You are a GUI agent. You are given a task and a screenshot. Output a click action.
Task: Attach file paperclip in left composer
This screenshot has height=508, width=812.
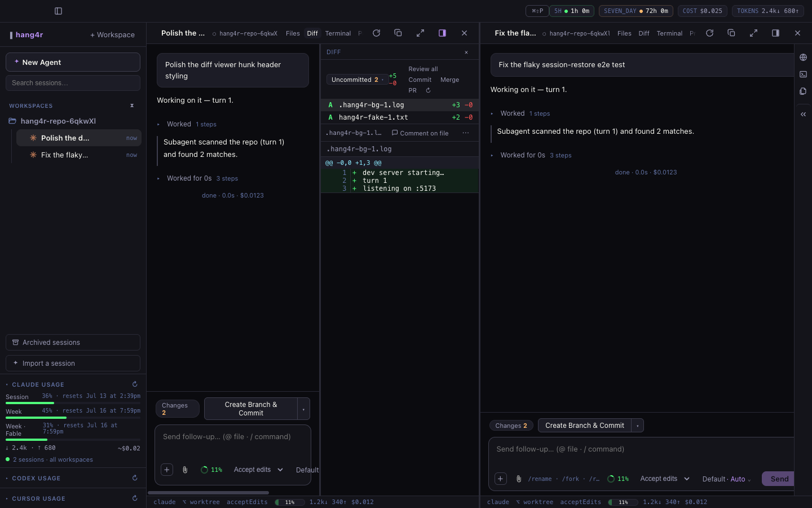click(x=185, y=470)
